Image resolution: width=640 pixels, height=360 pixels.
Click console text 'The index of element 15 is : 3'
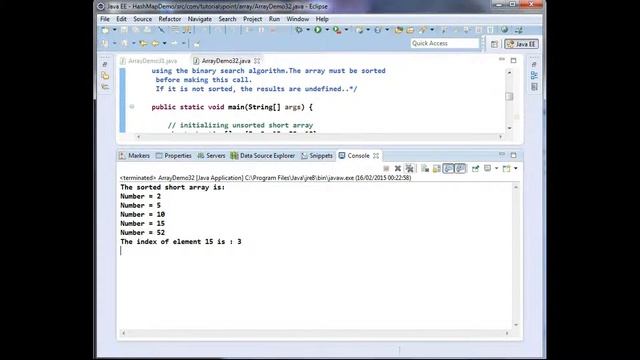[181, 242]
